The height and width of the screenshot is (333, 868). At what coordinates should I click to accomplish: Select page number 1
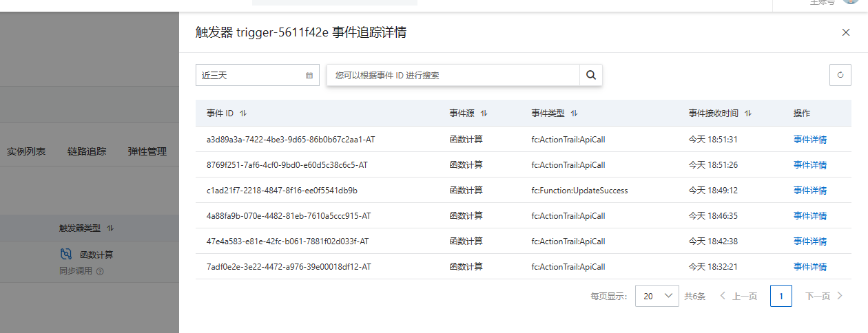[x=781, y=296]
